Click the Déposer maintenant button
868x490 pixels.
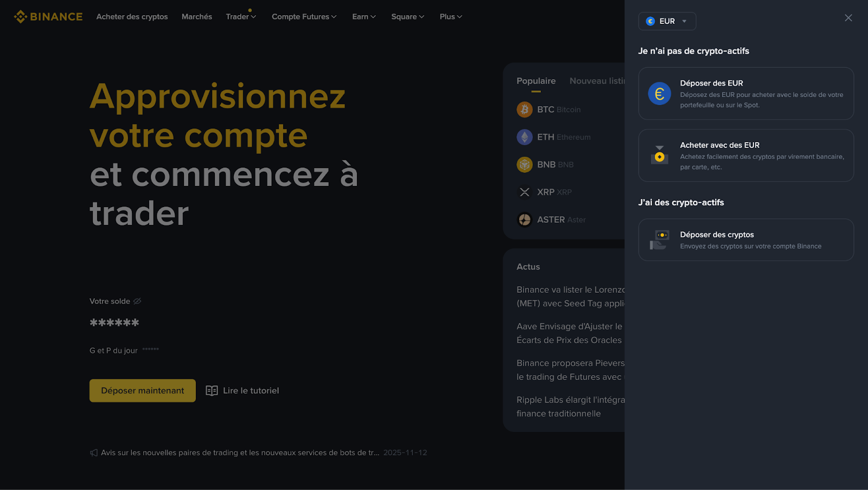click(x=142, y=390)
